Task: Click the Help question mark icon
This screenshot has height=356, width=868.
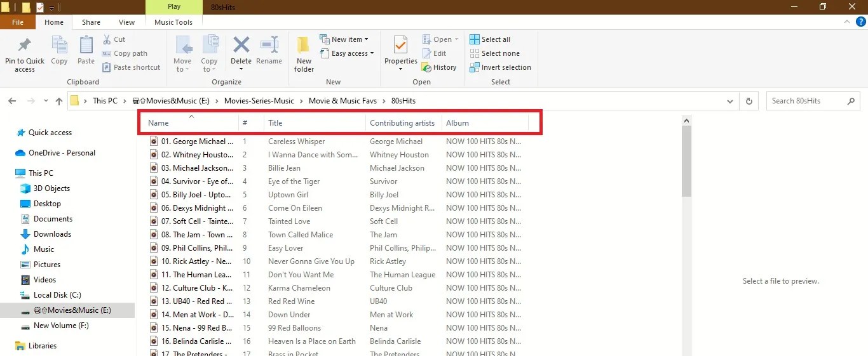Action: [861, 22]
